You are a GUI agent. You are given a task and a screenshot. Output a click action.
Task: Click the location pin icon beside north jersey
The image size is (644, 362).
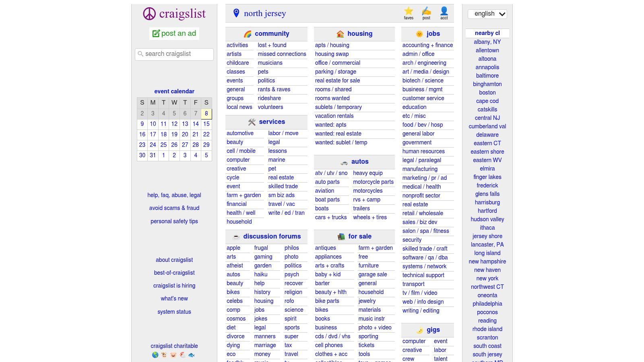click(236, 13)
